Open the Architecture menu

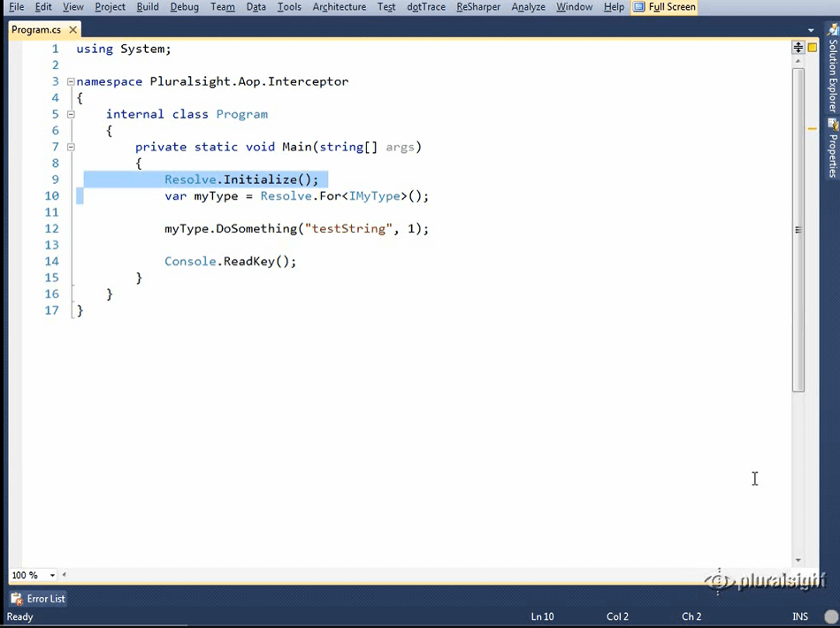340,7
